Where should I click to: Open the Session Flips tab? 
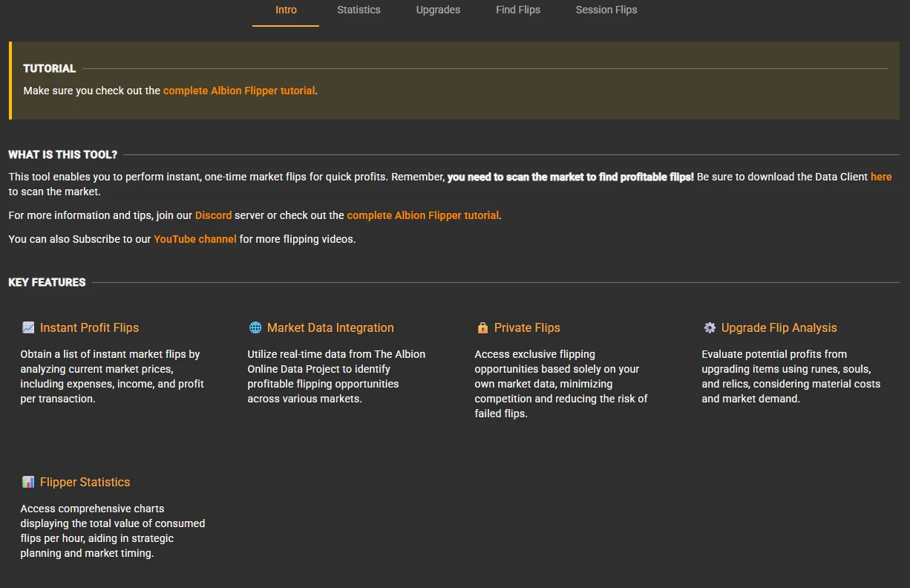(606, 10)
